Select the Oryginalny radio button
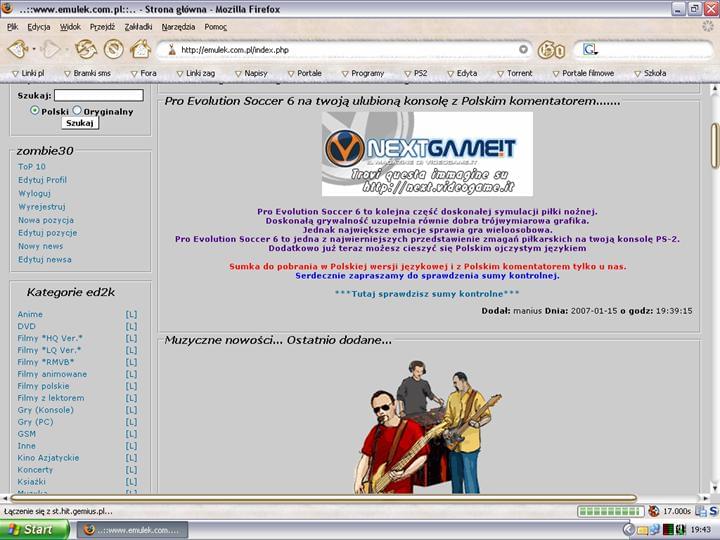 [77, 110]
